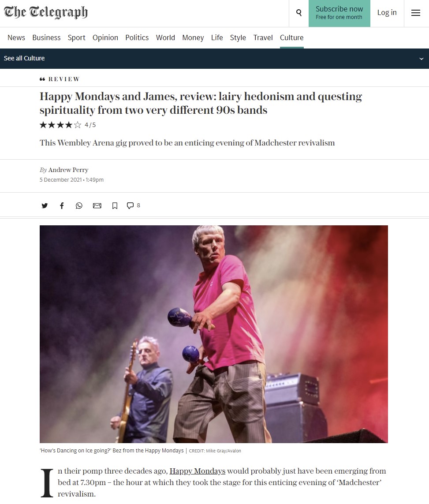This screenshot has height=504, width=429.
Task: Open the search magnifier icon
Action: coord(299,13)
